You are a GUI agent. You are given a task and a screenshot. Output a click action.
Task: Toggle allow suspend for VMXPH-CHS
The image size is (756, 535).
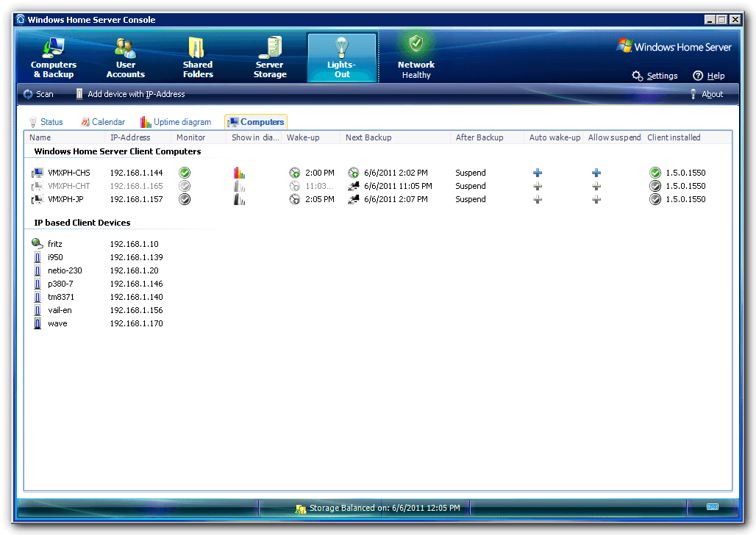tap(596, 173)
